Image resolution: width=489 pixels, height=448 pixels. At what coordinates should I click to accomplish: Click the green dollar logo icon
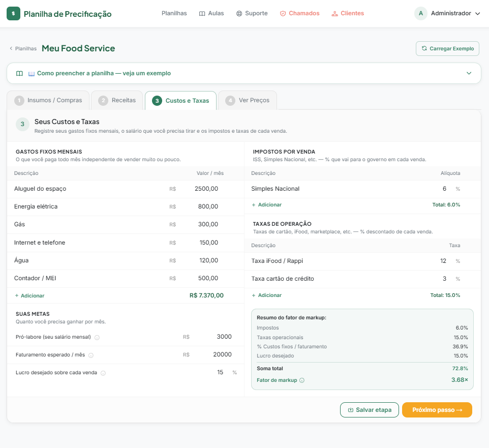[x=13, y=13]
